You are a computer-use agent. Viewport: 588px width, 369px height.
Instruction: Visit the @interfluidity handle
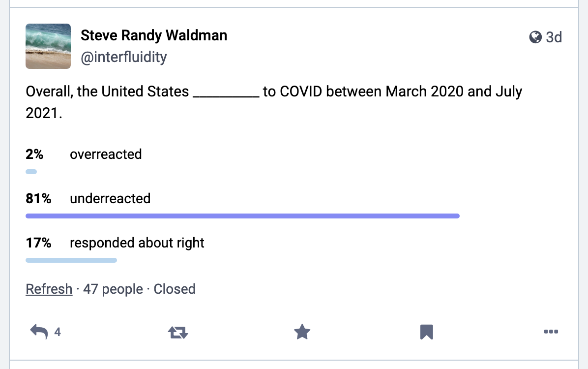pyautogui.click(x=124, y=57)
